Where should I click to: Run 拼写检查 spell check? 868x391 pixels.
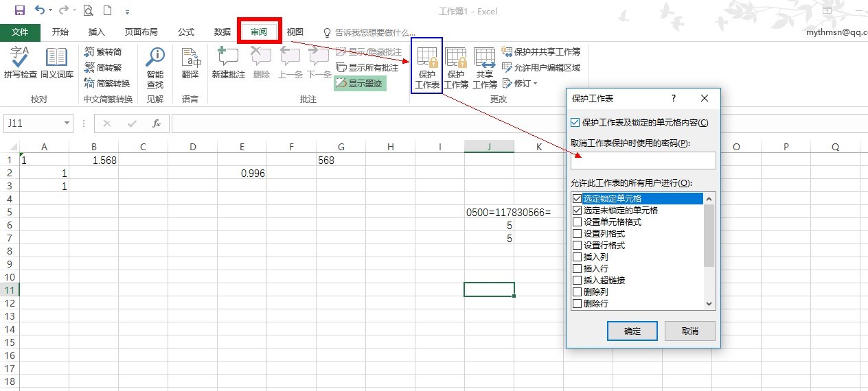20,63
